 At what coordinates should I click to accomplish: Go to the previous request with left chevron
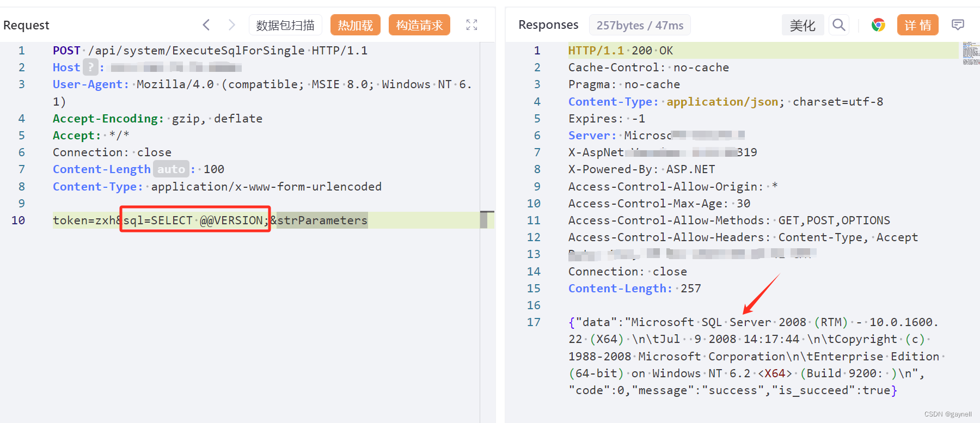click(x=206, y=24)
